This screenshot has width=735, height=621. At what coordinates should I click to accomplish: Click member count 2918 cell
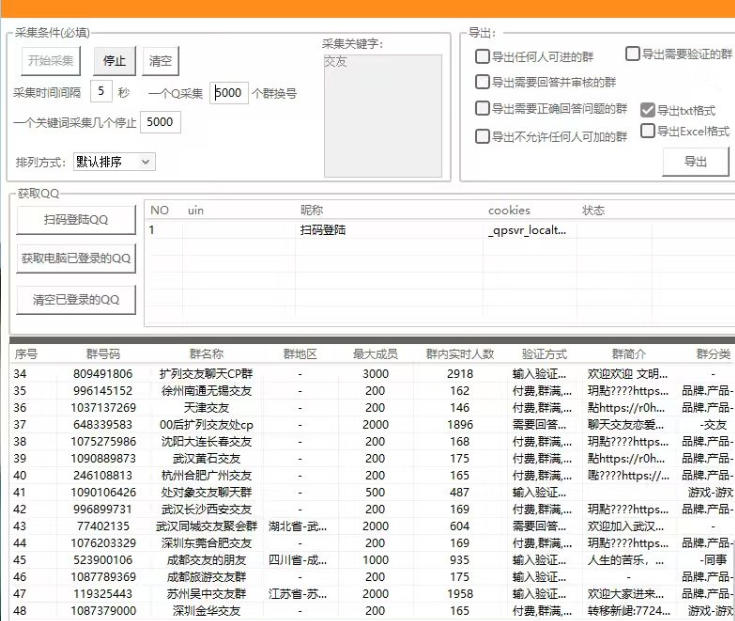(x=460, y=374)
